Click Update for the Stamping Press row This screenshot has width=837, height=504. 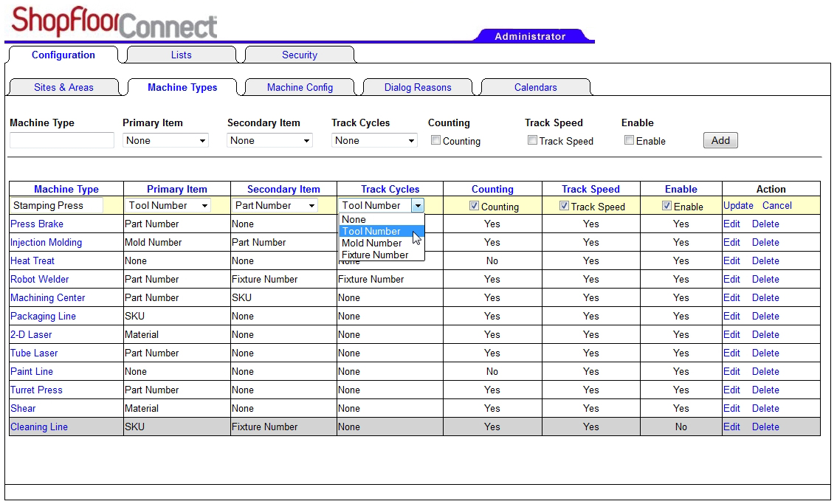pos(738,205)
